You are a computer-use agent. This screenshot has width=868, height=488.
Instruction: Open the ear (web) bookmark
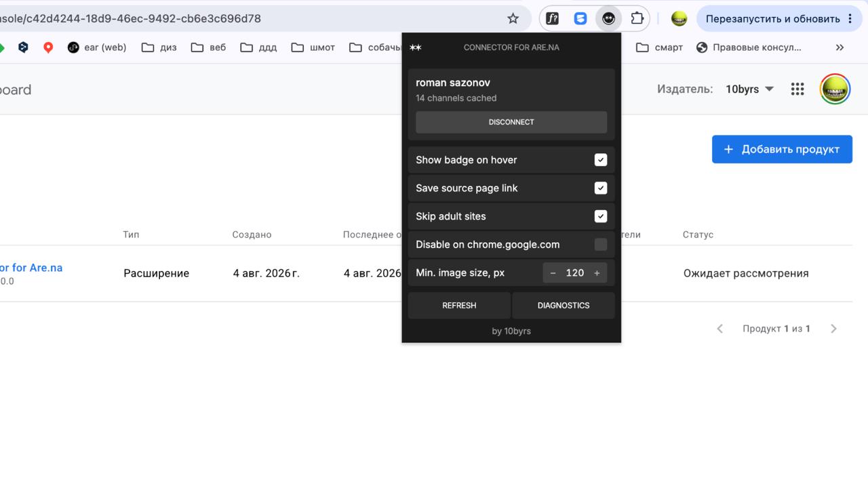click(97, 47)
